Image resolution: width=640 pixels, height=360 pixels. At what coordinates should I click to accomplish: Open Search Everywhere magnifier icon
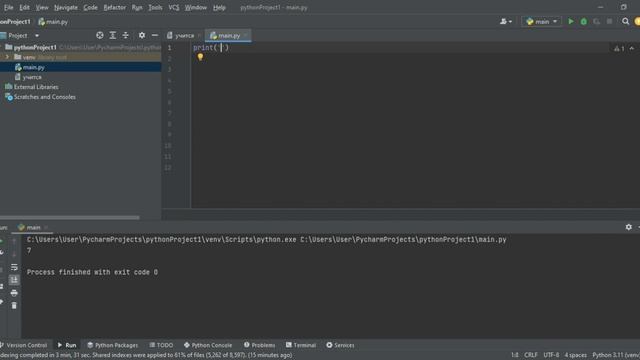[625, 21]
